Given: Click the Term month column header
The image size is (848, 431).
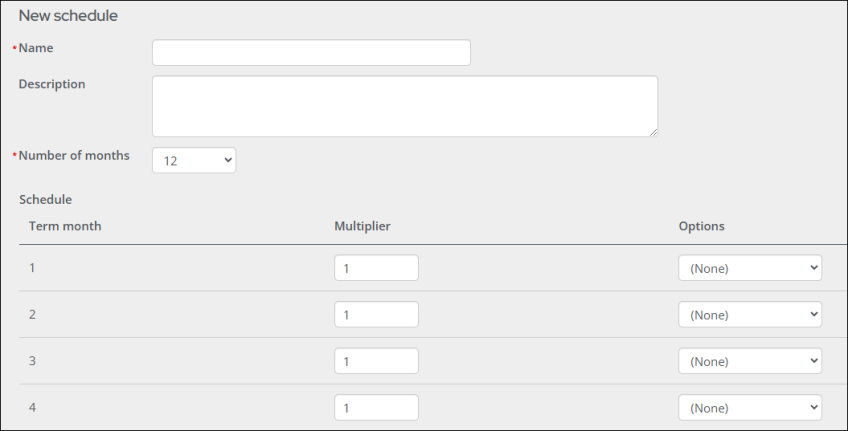Looking at the screenshot, I should tap(65, 226).
